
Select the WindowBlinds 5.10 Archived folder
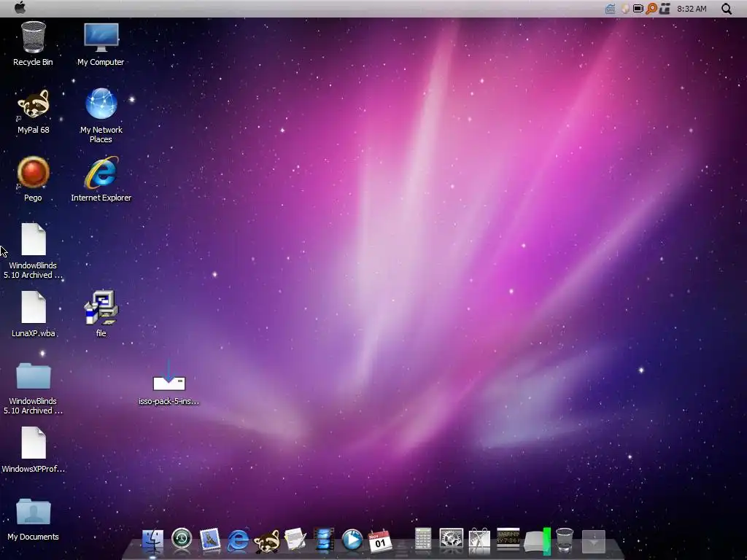point(33,388)
